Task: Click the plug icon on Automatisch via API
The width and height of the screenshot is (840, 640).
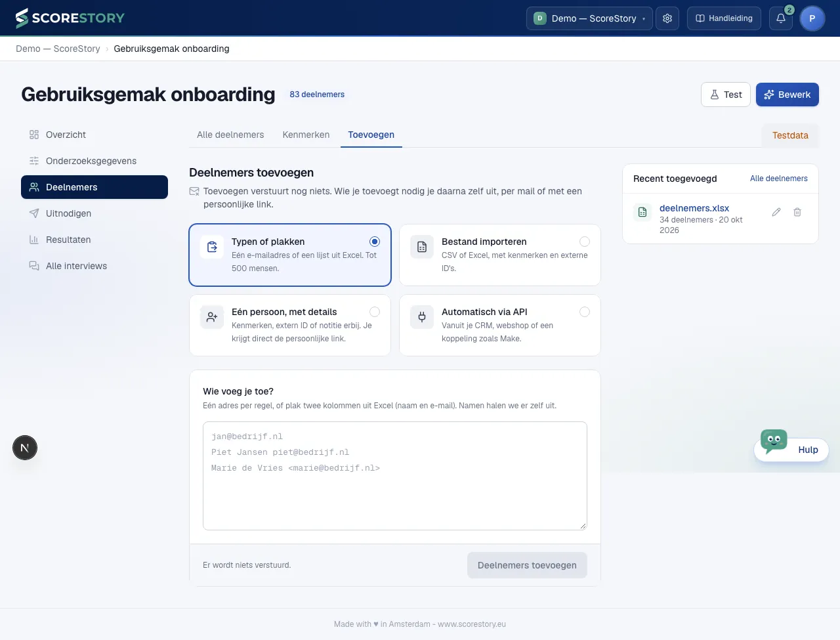Action: click(x=422, y=317)
